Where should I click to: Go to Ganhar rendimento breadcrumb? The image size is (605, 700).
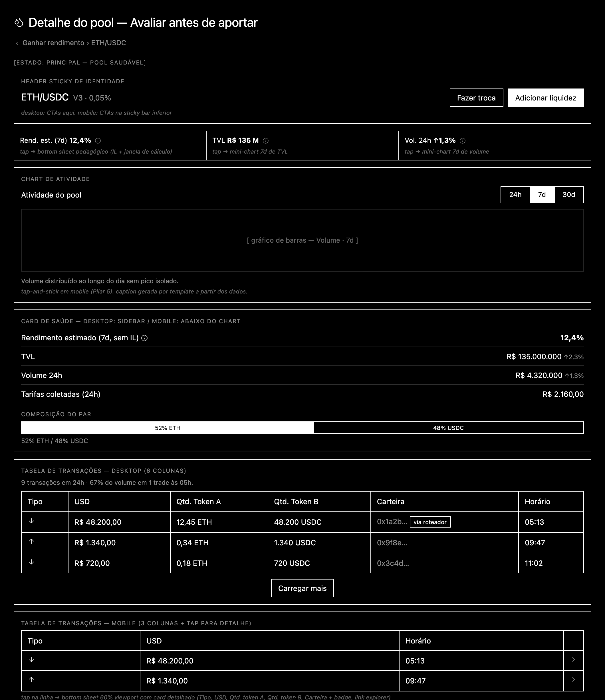pyautogui.click(x=53, y=43)
